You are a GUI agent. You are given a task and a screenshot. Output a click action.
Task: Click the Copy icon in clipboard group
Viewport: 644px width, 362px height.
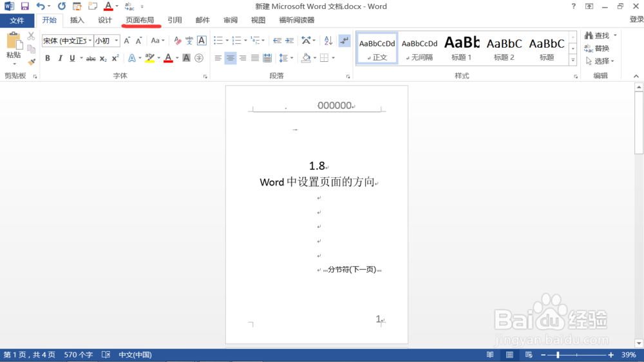pos(31,49)
